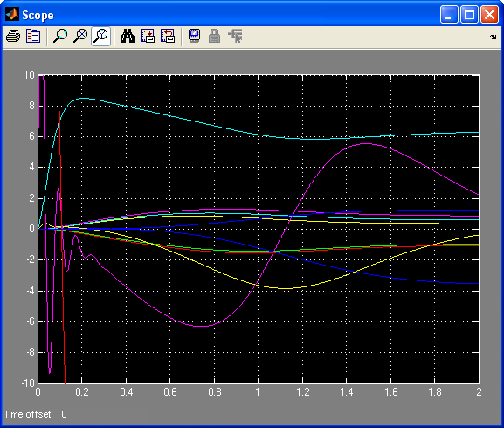Toggle the floating scope icon
The width and height of the screenshot is (504, 428).
pos(194,36)
